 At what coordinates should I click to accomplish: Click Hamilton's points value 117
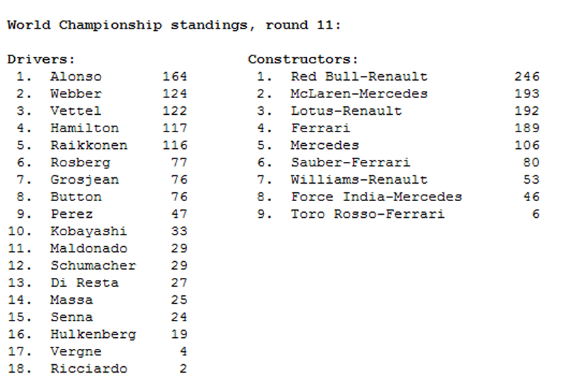[x=175, y=128]
